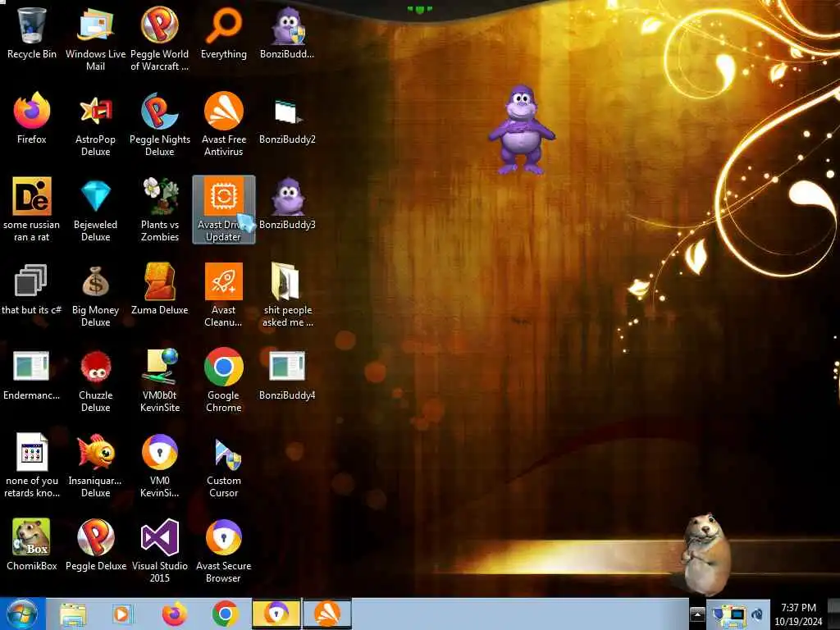Select the Endermanc... desktop icon

[x=32, y=375]
